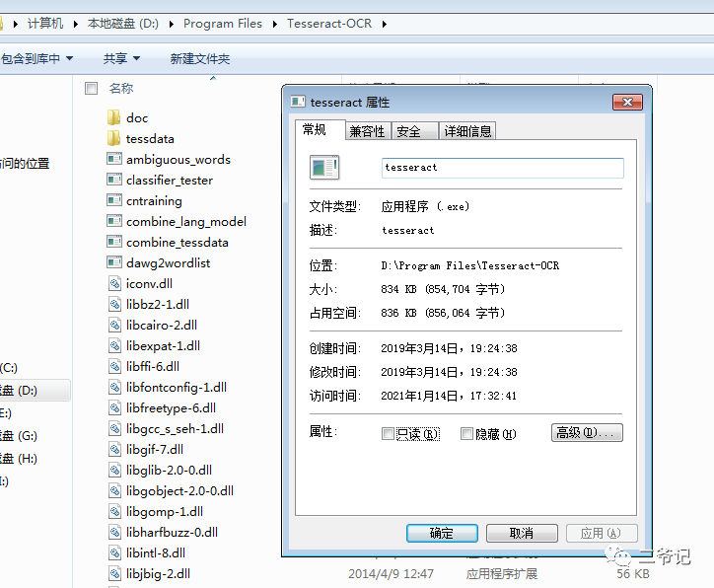
Task: Switch to the 安全 tab
Action: point(413,131)
